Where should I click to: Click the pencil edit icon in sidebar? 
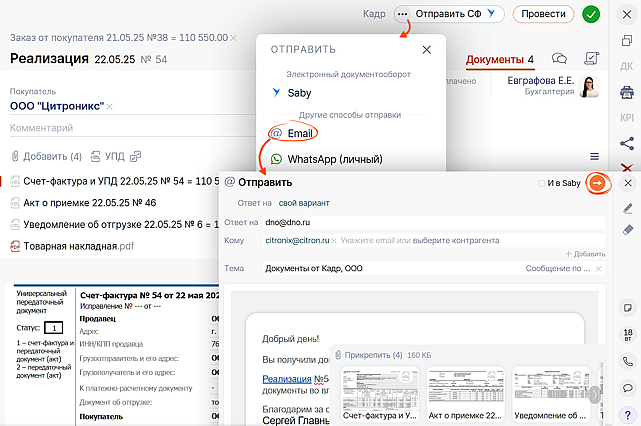627,208
